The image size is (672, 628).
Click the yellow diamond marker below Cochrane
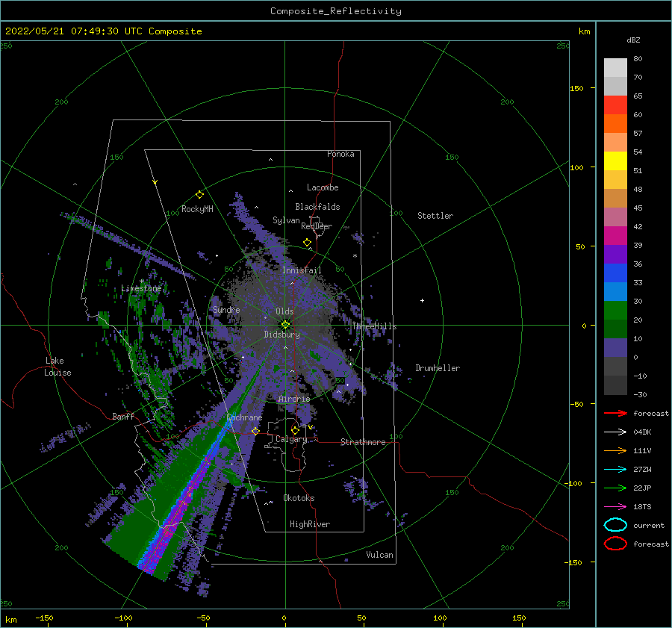coord(255,431)
